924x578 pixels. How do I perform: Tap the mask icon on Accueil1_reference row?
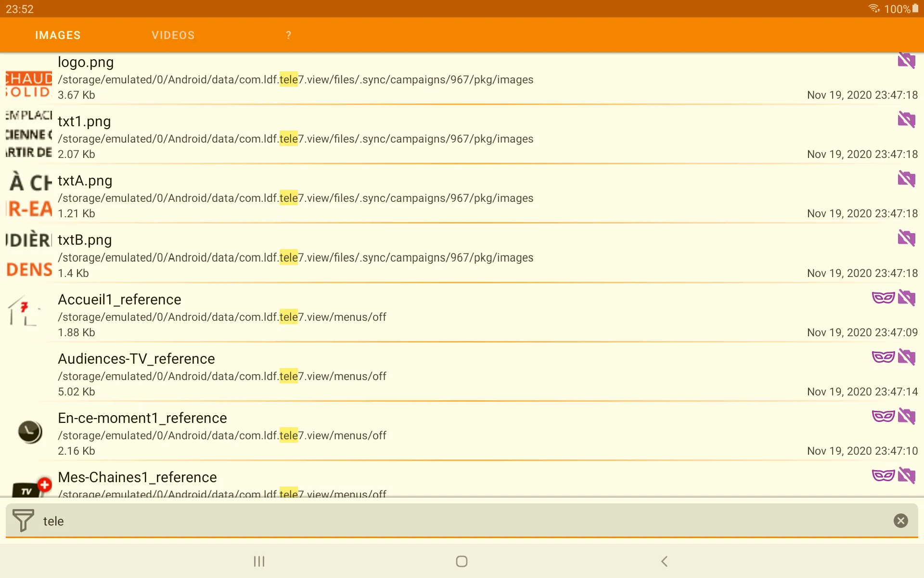click(x=883, y=298)
